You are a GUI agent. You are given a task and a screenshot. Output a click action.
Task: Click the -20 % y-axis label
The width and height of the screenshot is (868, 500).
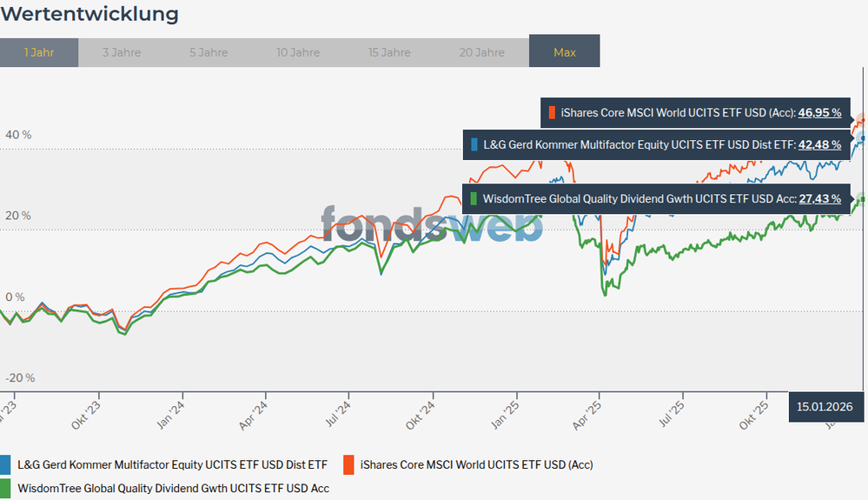(x=20, y=377)
